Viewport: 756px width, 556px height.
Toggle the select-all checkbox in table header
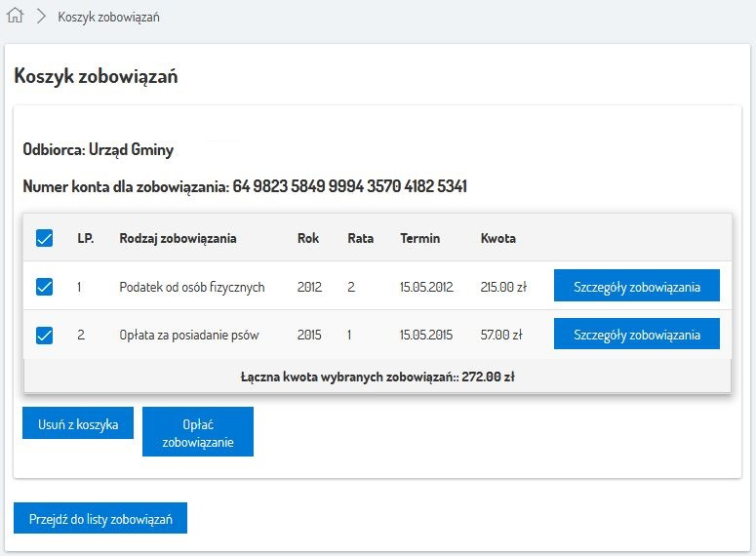click(x=44, y=238)
